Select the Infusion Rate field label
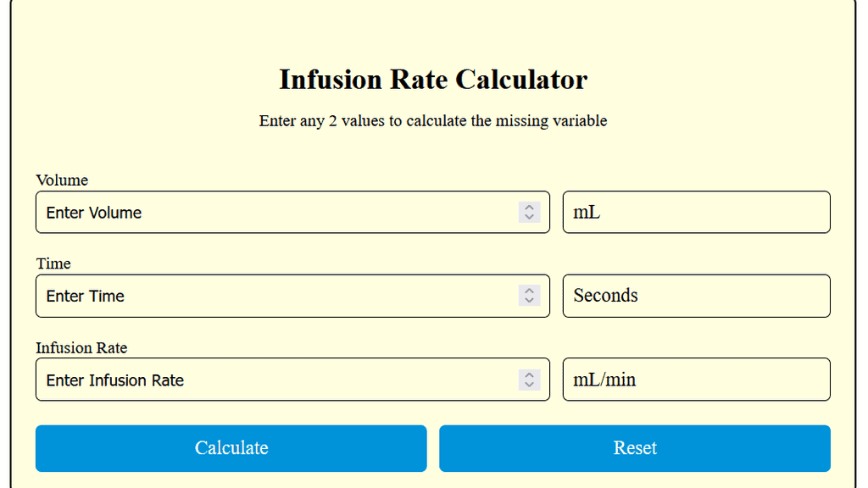 pyautogui.click(x=81, y=348)
